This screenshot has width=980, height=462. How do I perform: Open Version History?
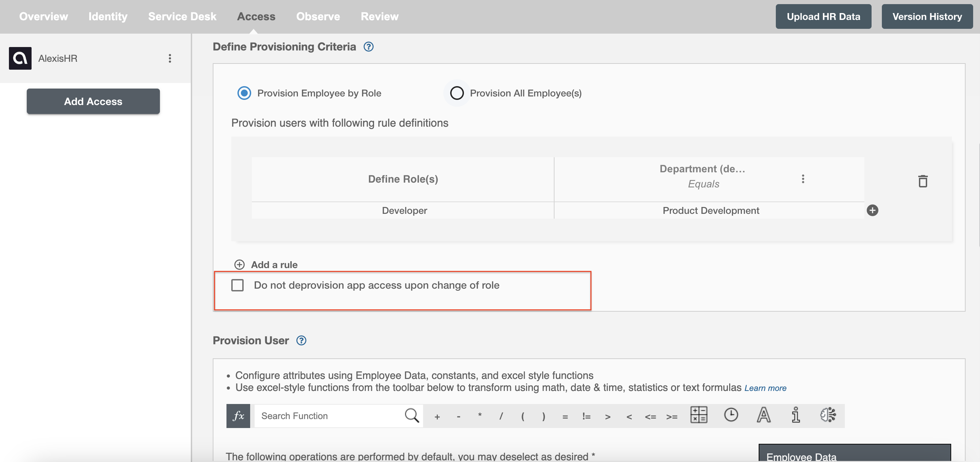pyautogui.click(x=927, y=16)
